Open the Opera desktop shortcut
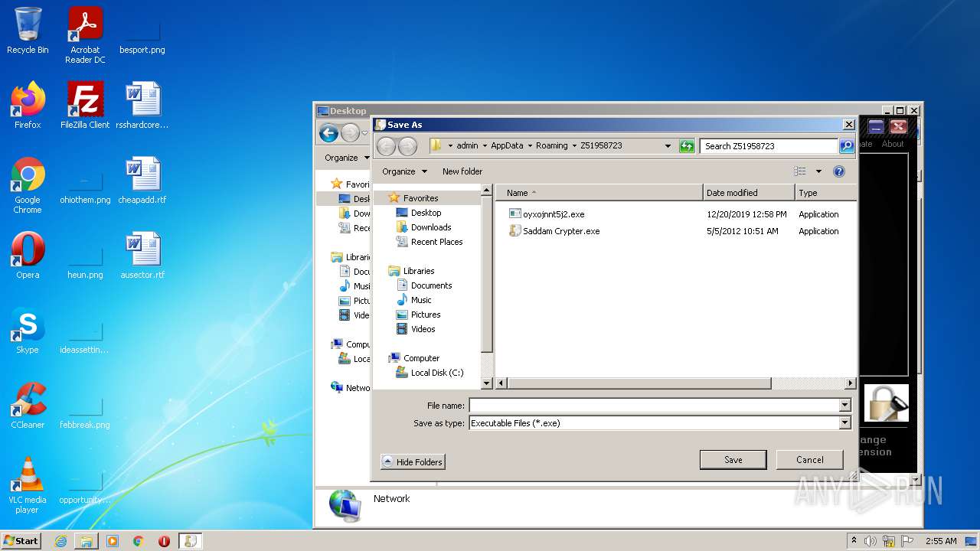 (28, 255)
